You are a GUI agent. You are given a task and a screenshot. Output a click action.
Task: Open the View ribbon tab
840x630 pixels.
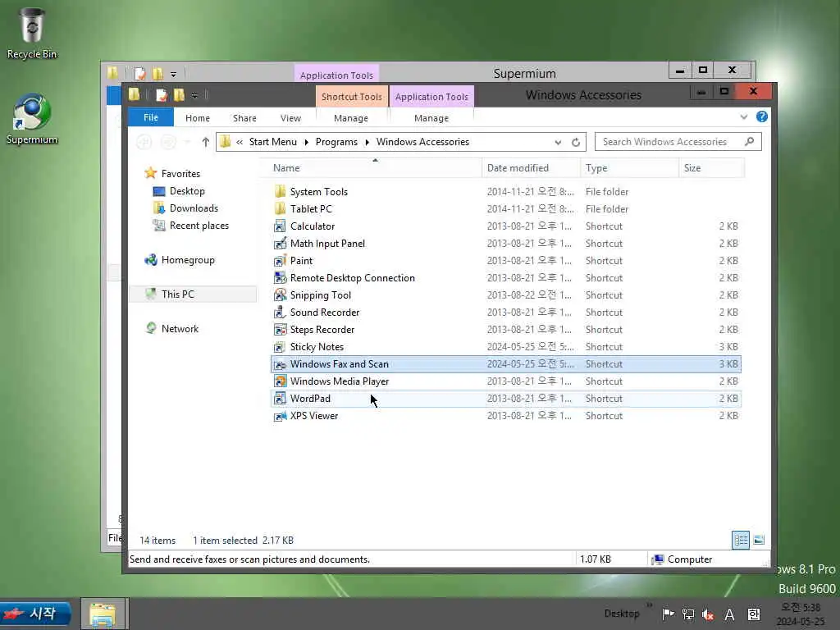[290, 118]
